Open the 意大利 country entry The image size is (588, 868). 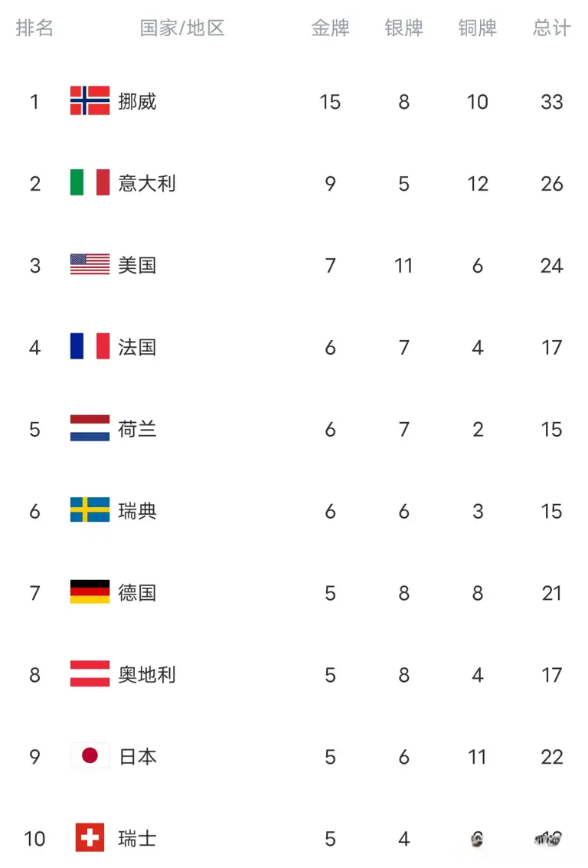tap(146, 183)
